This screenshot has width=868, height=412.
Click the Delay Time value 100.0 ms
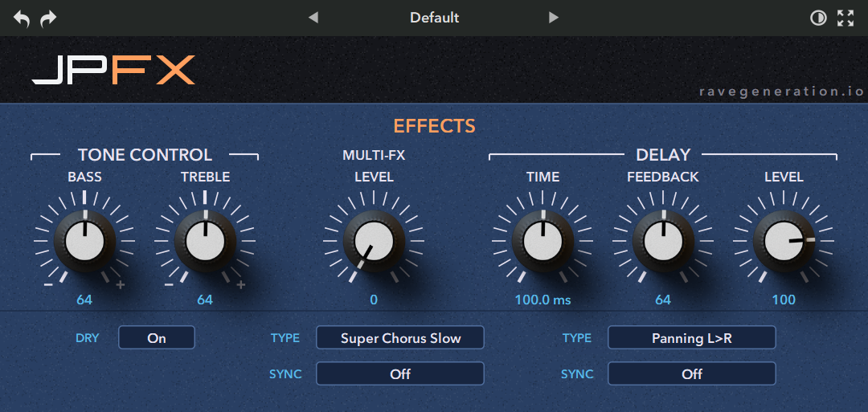coord(542,300)
